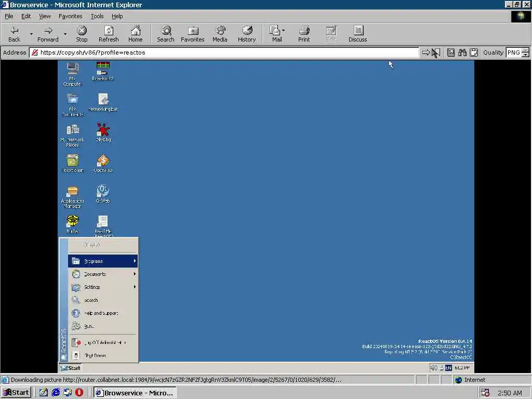Click the Browservice taskbar button
Screen dimensions: 532x399
click(135, 393)
